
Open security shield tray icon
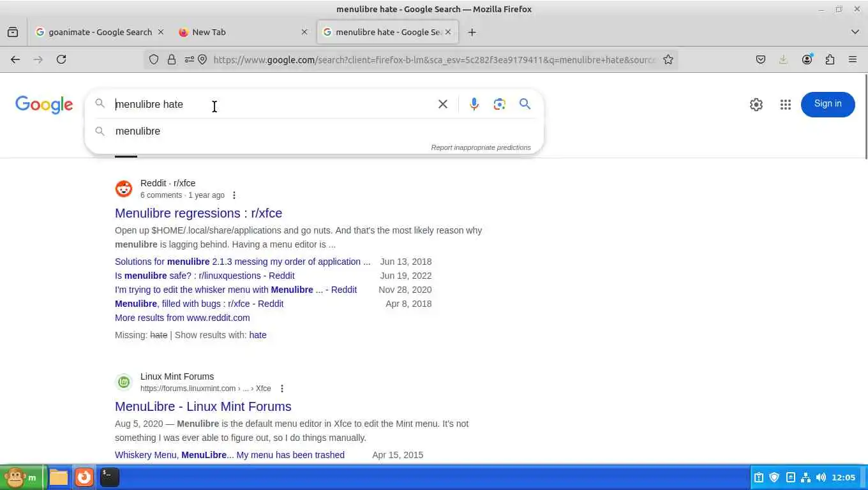click(774, 477)
